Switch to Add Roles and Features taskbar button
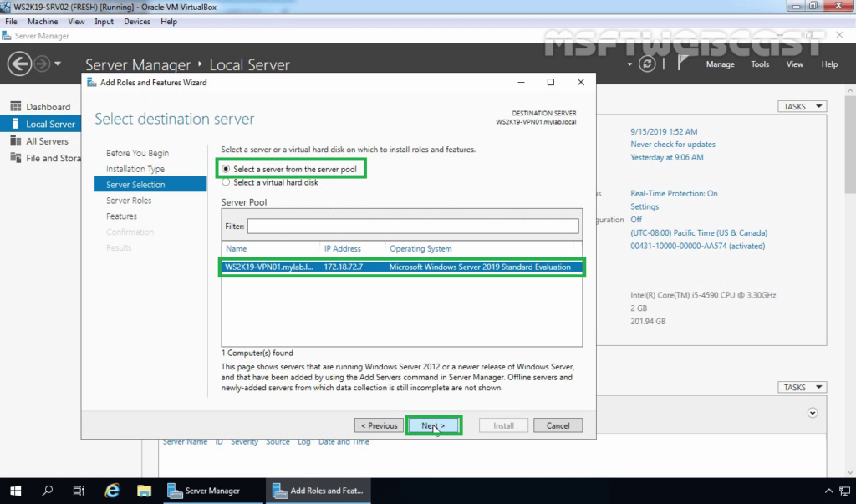 [x=318, y=491]
